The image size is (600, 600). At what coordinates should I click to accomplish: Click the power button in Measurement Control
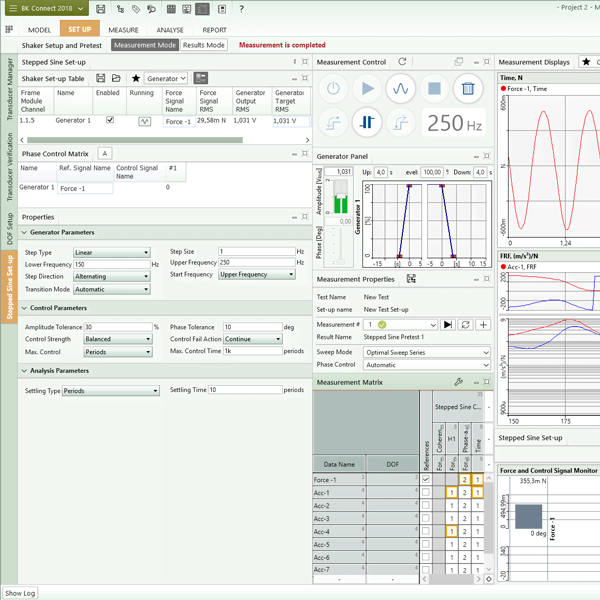333,89
